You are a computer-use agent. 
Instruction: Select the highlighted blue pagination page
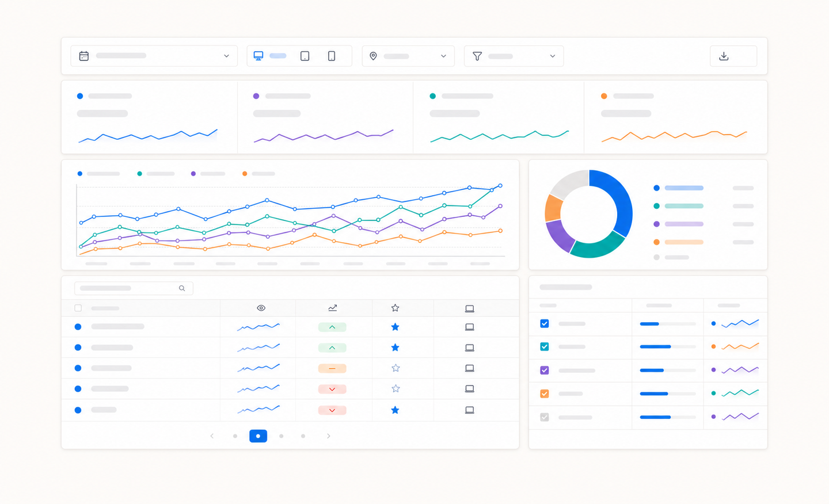coord(258,436)
